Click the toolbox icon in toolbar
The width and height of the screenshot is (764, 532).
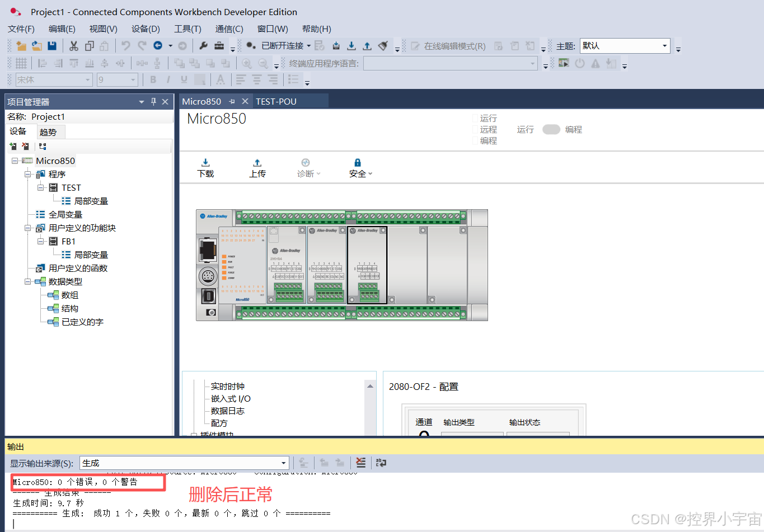[219, 46]
